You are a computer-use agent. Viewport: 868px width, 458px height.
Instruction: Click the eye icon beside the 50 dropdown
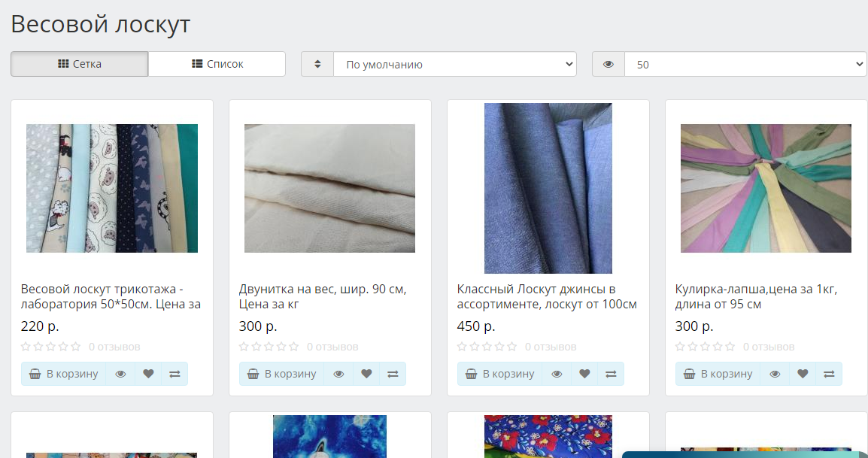(609, 64)
